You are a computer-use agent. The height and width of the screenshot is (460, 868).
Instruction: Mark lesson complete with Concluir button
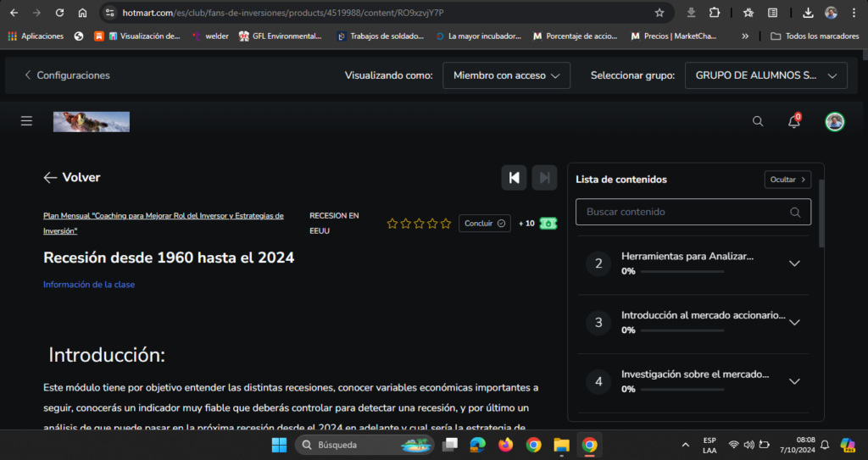click(485, 223)
